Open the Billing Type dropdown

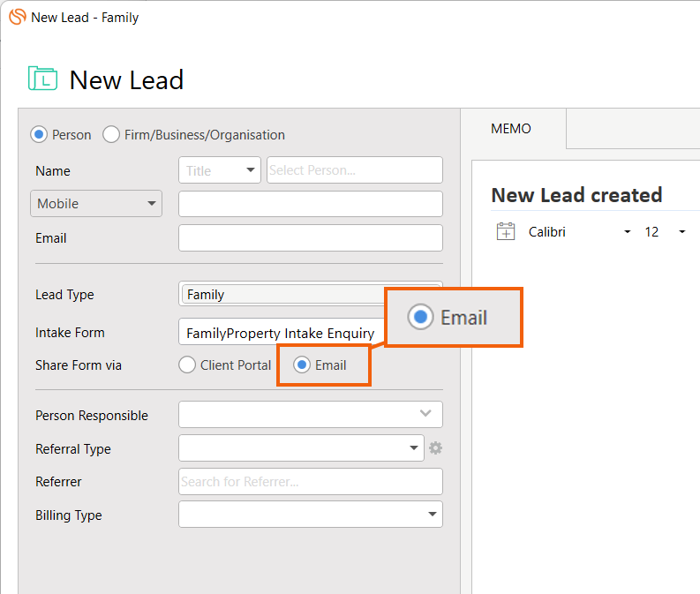coord(311,514)
